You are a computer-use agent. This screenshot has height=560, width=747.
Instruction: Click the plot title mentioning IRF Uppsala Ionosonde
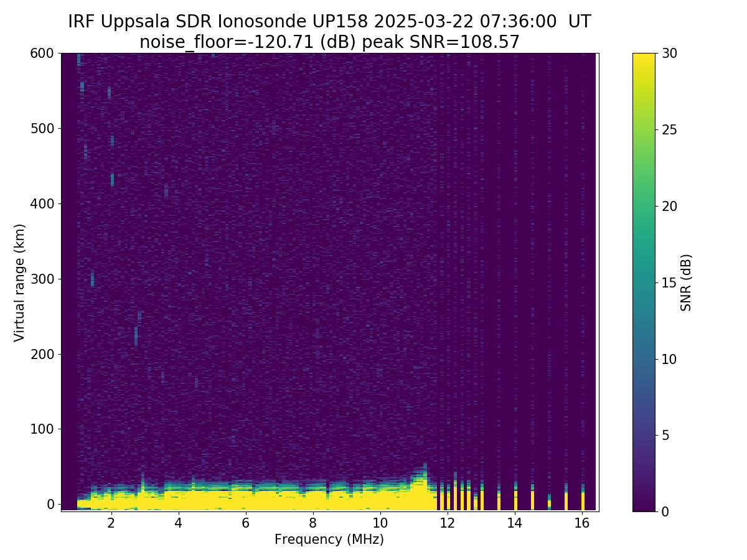tap(329, 22)
